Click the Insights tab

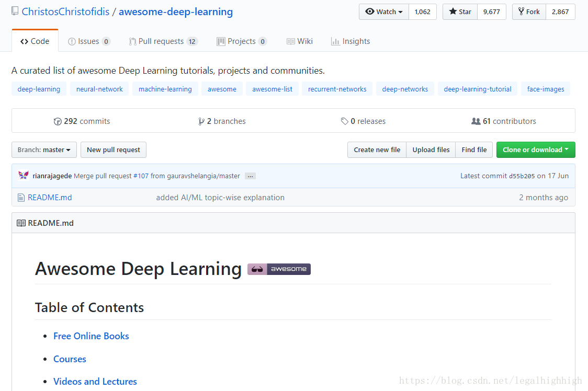coord(350,41)
